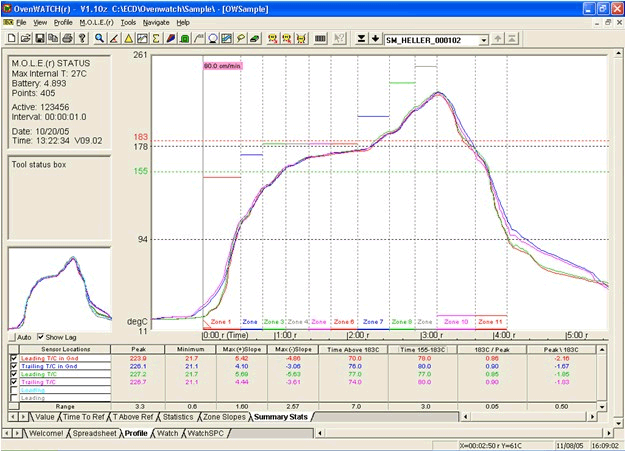Uncheck the Leading T/C in Gnd sensor
Screen dimensions: 625x451
14,358
